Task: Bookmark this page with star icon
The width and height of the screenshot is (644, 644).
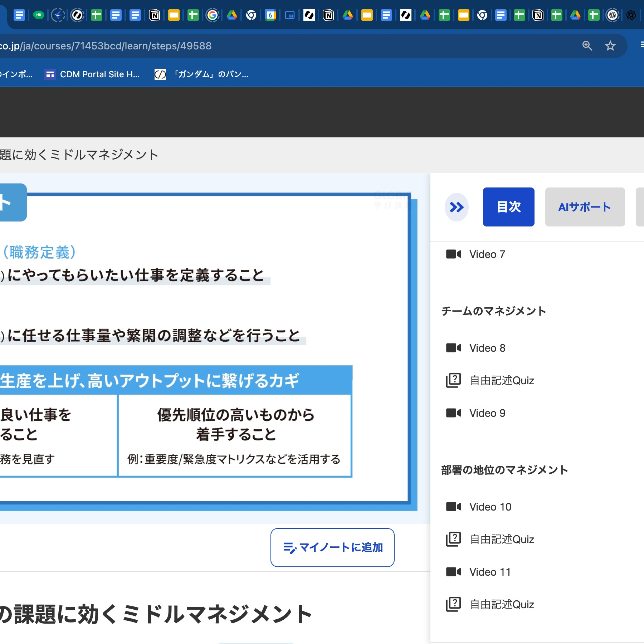Action: [610, 46]
